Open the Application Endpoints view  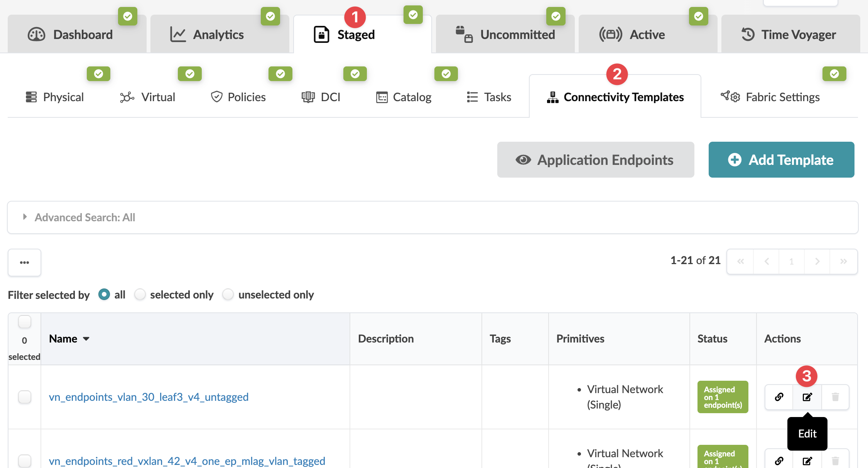tap(595, 160)
